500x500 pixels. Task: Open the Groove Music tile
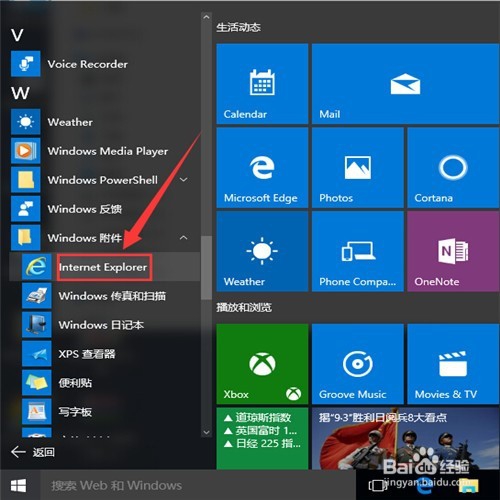click(x=358, y=364)
